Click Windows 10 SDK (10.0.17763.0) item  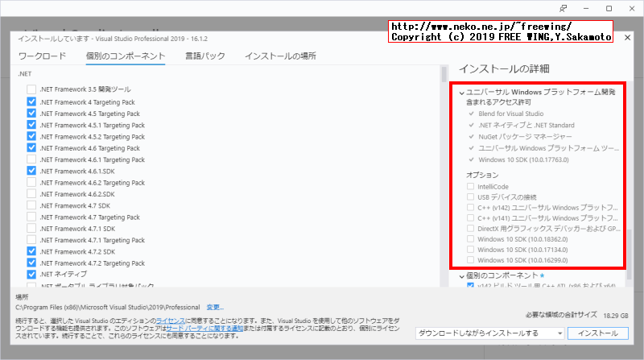(523, 159)
